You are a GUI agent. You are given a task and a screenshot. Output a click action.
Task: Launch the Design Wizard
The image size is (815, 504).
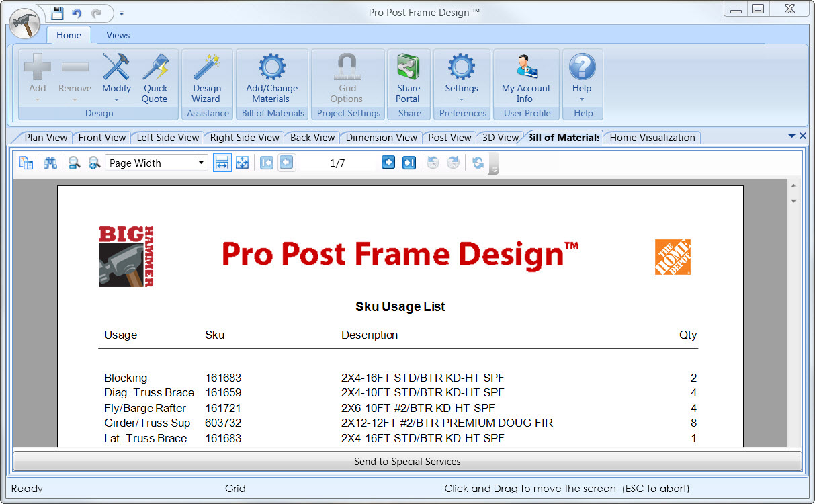click(x=207, y=79)
